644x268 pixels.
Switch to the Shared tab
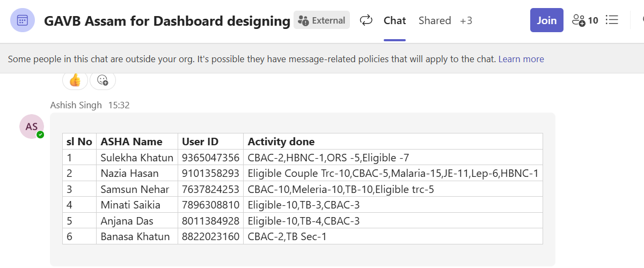[435, 20]
